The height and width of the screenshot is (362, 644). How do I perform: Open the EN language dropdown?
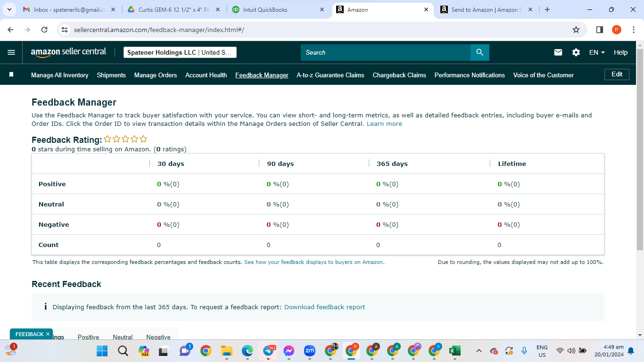pyautogui.click(x=597, y=52)
